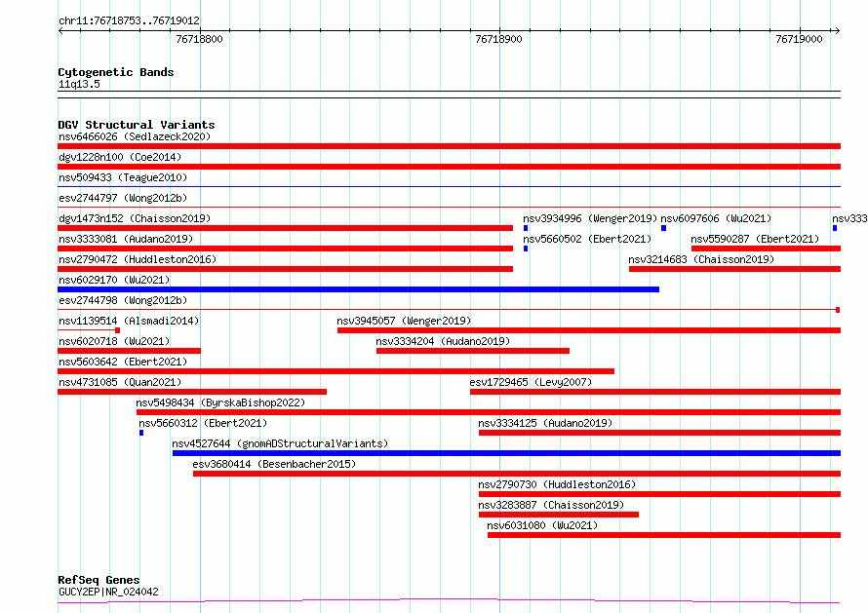
Task: Click nsv5590287 (Ebert2021) label
Action: tap(755, 239)
